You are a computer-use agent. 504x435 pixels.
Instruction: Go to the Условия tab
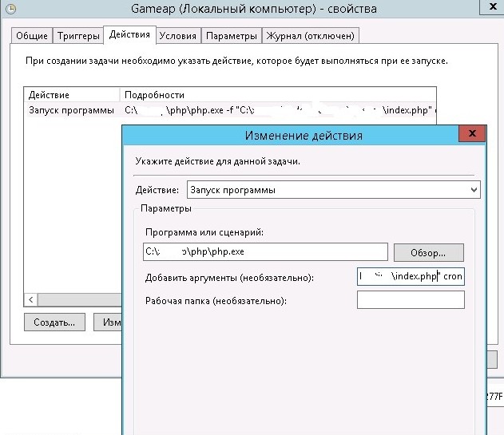click(x=177, y=36)
